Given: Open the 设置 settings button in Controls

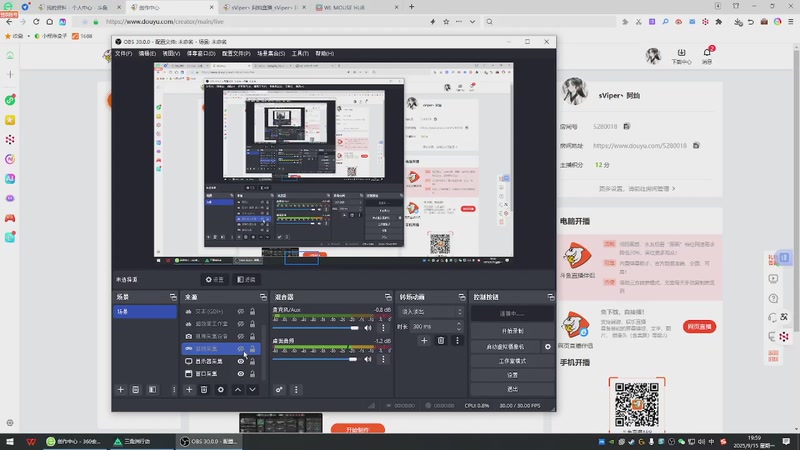Looking at the screenshot, I should (x=512, y=374).
